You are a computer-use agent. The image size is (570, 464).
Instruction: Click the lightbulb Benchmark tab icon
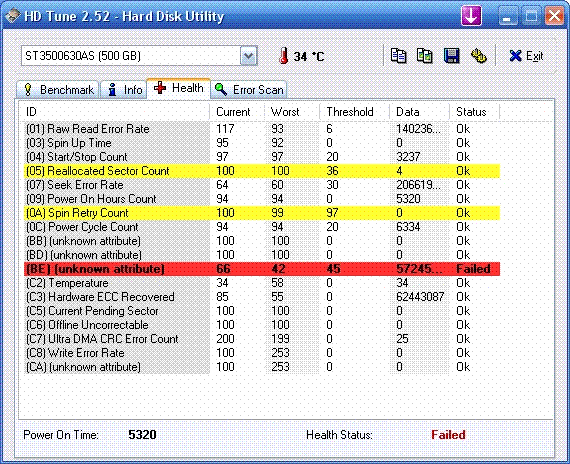pyautogui.click(x=28, y=89)
